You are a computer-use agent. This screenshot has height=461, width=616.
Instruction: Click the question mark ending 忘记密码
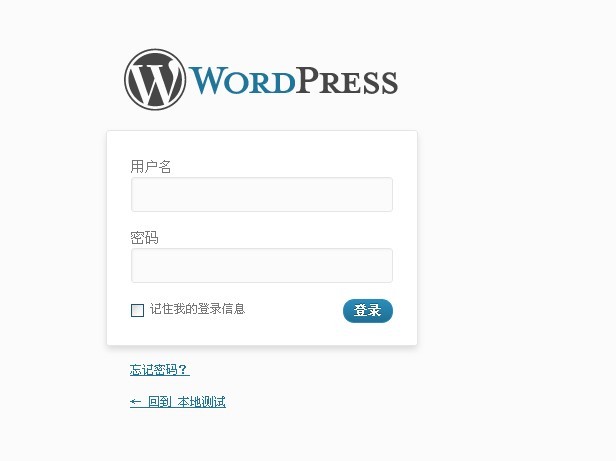coord(183,370)
